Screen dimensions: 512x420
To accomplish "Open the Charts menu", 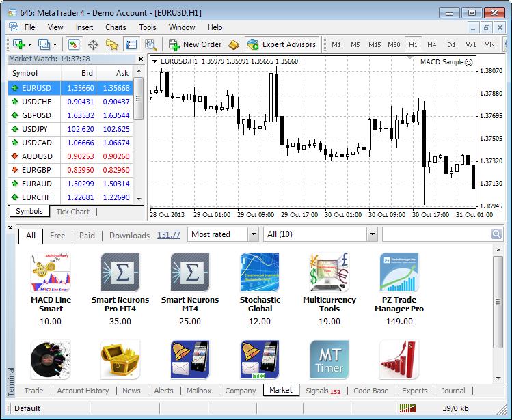I will pos(116,27).
